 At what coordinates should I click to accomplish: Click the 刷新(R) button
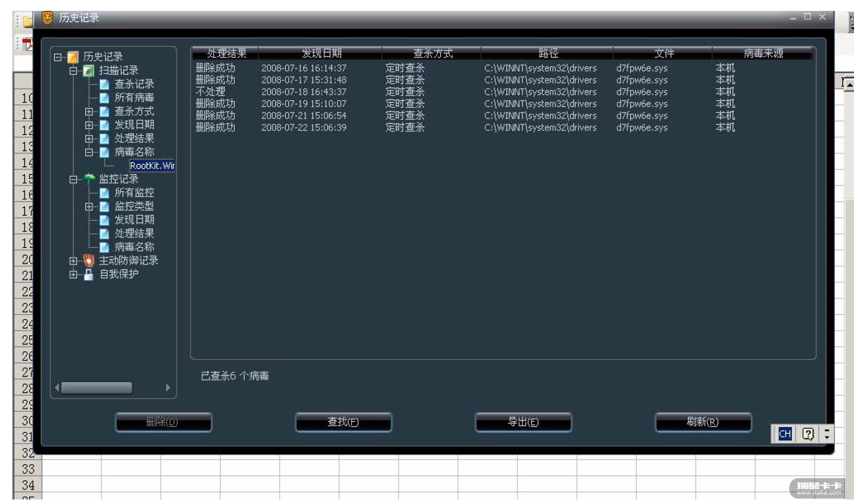point(703,422)
